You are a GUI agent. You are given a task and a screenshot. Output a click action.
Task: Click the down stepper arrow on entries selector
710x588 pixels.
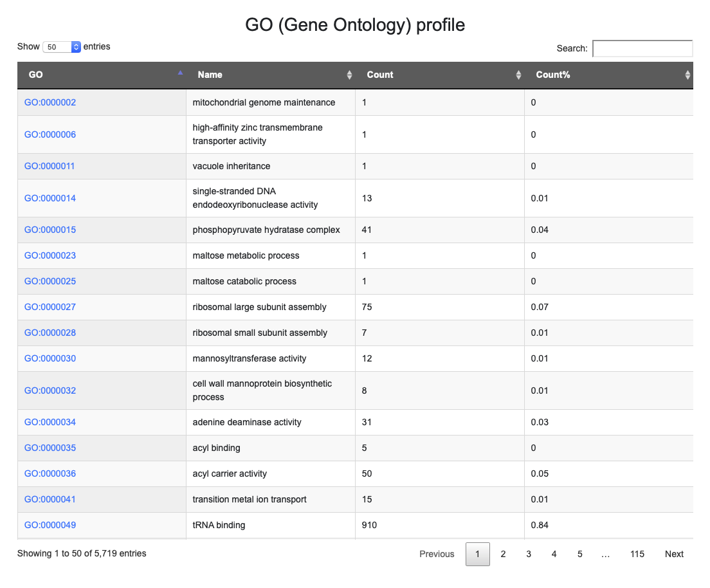click(x=76, y=49)
